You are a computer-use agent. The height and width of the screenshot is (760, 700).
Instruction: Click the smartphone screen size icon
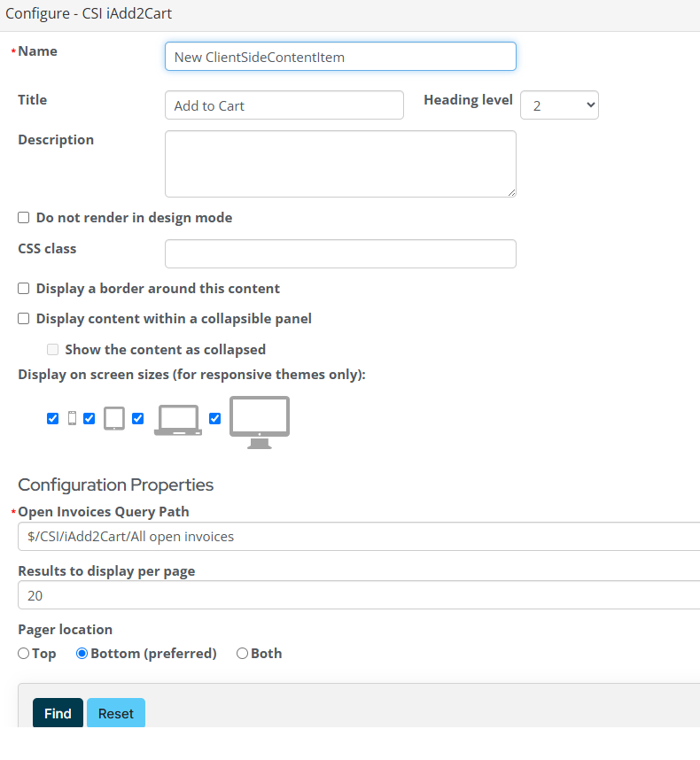coord(73,418)
